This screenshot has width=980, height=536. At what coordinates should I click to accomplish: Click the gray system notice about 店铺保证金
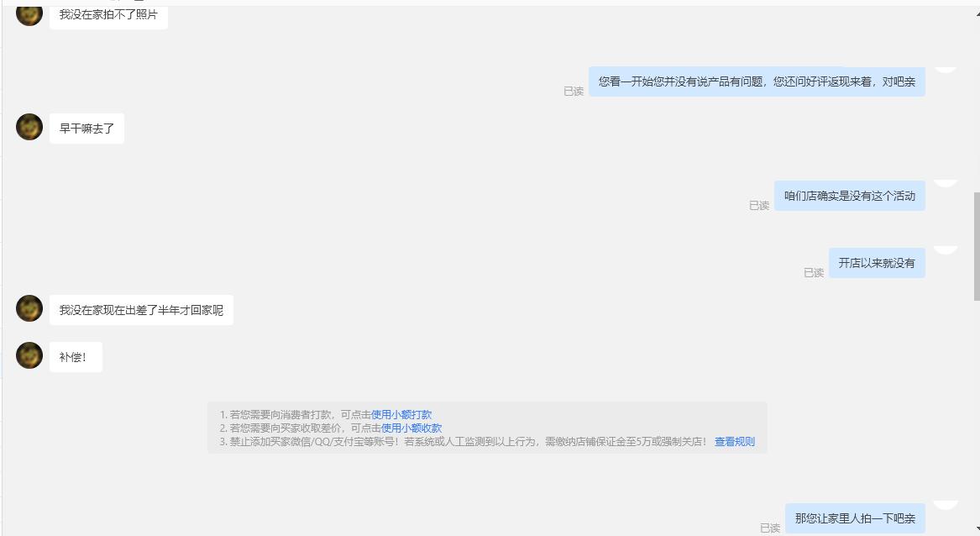[487, 428]
